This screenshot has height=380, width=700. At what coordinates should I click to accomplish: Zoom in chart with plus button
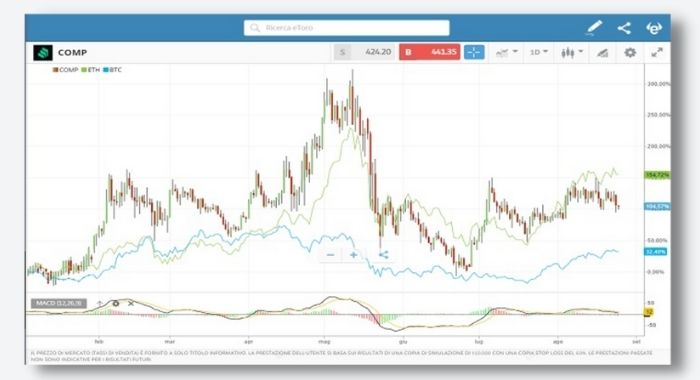(354, 255)
